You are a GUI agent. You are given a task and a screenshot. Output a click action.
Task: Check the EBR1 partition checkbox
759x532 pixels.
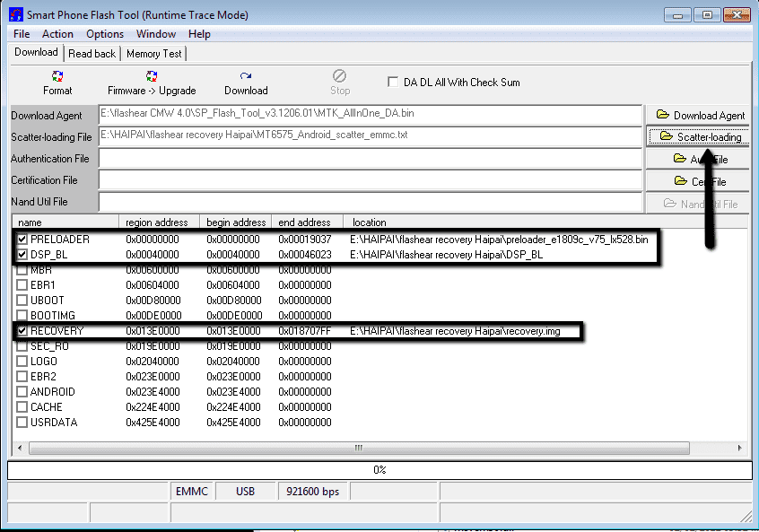(22, 284)
